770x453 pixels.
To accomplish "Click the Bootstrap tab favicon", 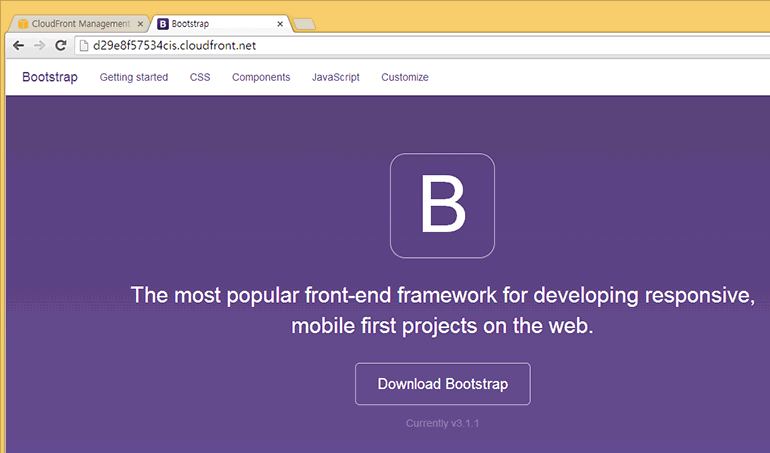I will pos(163,23).
